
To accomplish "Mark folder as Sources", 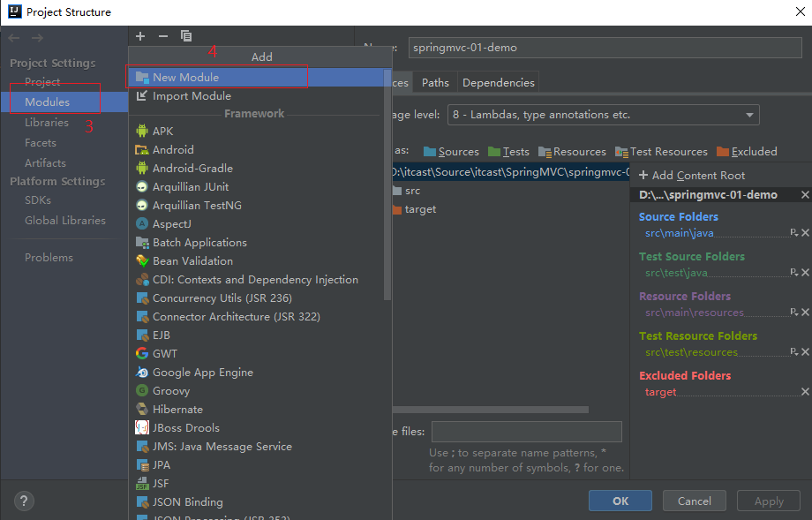I will [451, 152].
